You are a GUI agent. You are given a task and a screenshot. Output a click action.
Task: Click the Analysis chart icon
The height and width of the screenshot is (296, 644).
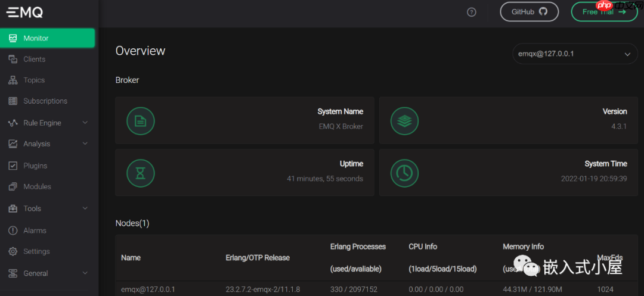(13, 144)
